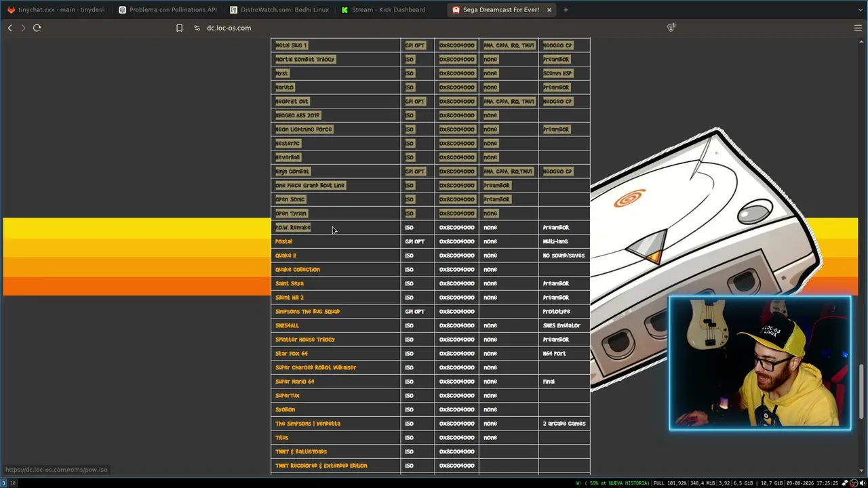The width and height of the screenshot is (868, 488).
Task: Click the Neon Lightning Force link
Action: (304, 129)
